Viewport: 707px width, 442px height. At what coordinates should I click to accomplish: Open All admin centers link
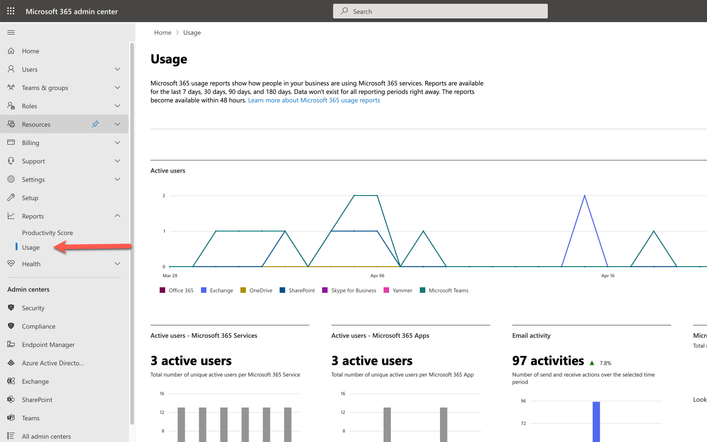pyautogui.click(x=46, y=436)
